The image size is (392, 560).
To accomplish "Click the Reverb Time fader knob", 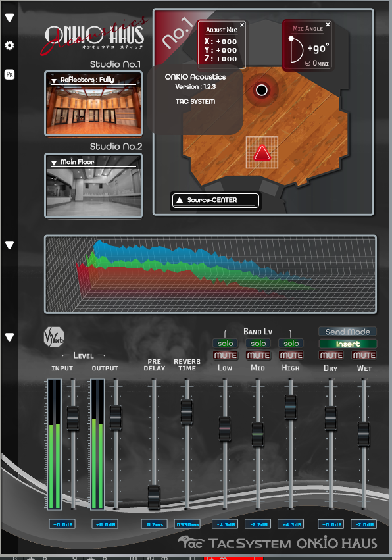I will pyautogui.click(x=186, y=412).
